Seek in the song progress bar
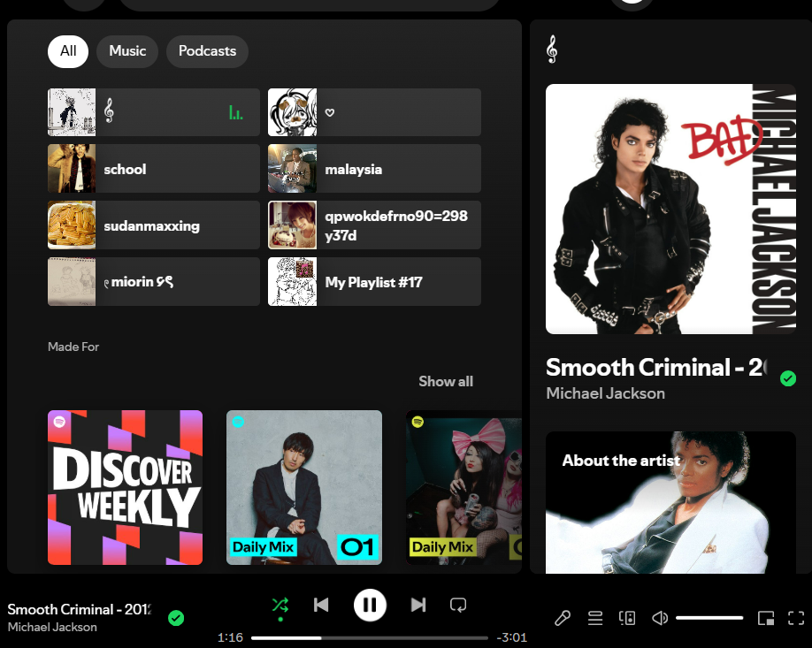The image size is (812, 648). [370, 637]
